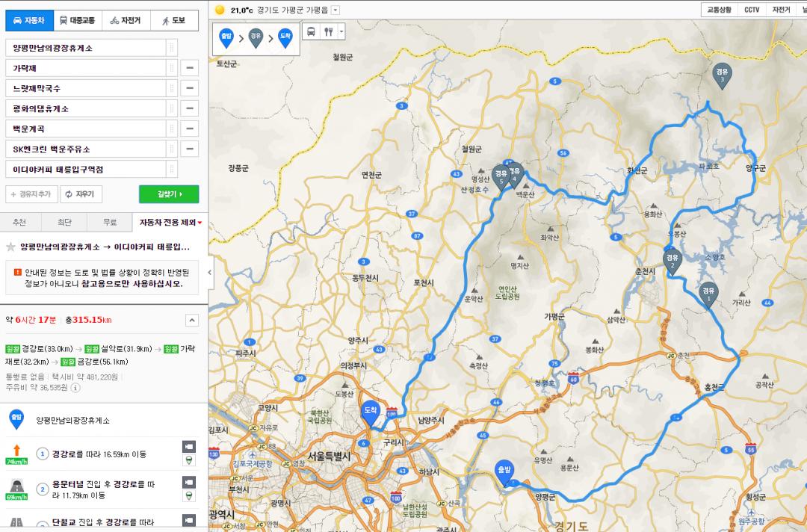Toggle the 교통상황 traffic layer
Screen dimensions: 807x532
(x=719, y=10)
